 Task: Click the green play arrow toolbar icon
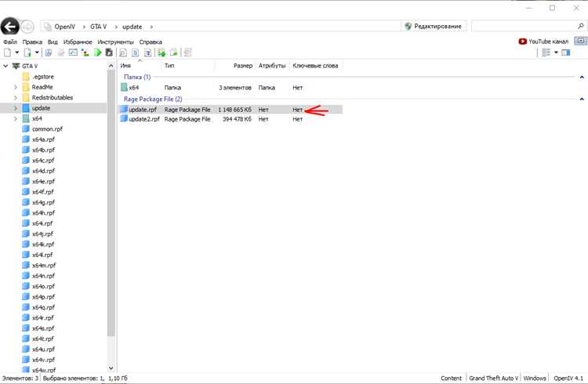pos(97,53)
